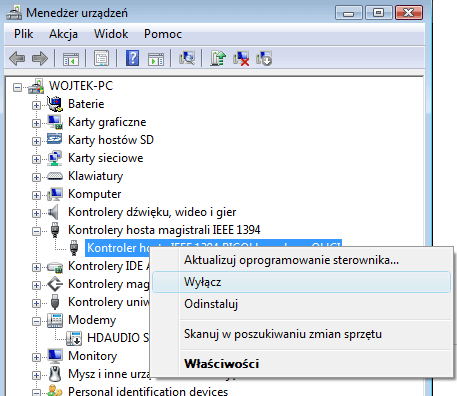Image resolution: width=457 pixels, height=396 pixels.
Task: Open the Widok menu
Action: 111,34
